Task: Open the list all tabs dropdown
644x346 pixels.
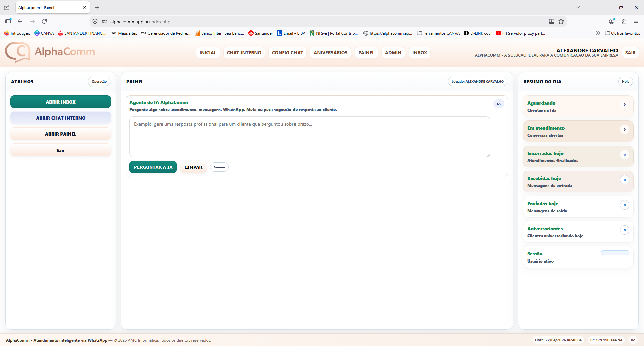Action: point(577,7)
